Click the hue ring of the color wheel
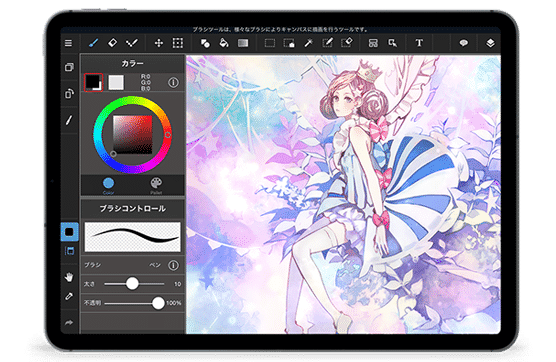The height and width of the screenshot is (362, 556). pos(167,135)
